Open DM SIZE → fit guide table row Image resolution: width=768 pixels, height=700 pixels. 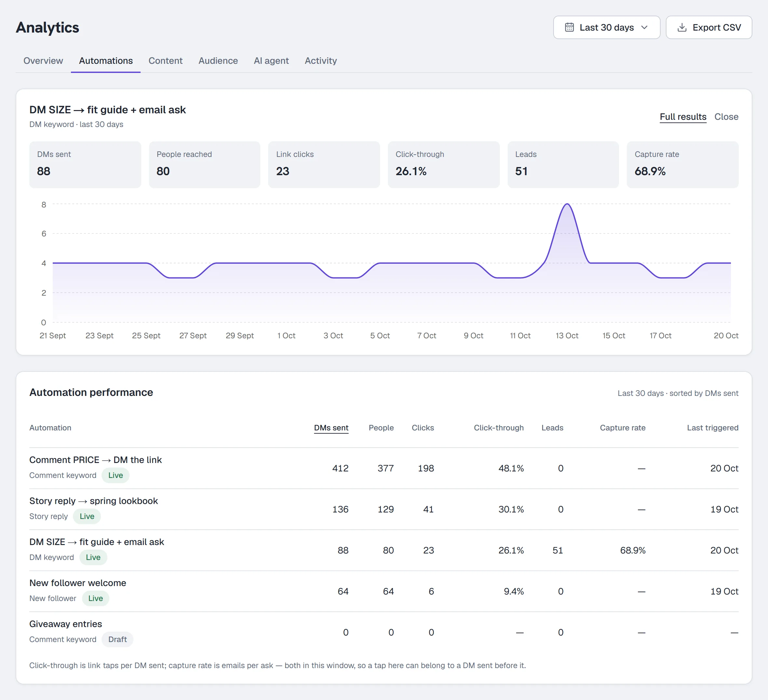[x=384, y=550]
